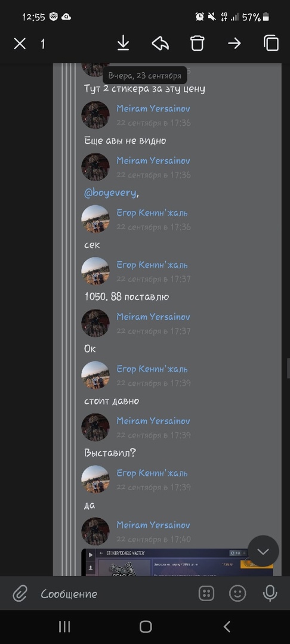This screenshot has height=644, width=290.
Task: Open the bot keyboard grid icon
Action: (x=206, y=593)
